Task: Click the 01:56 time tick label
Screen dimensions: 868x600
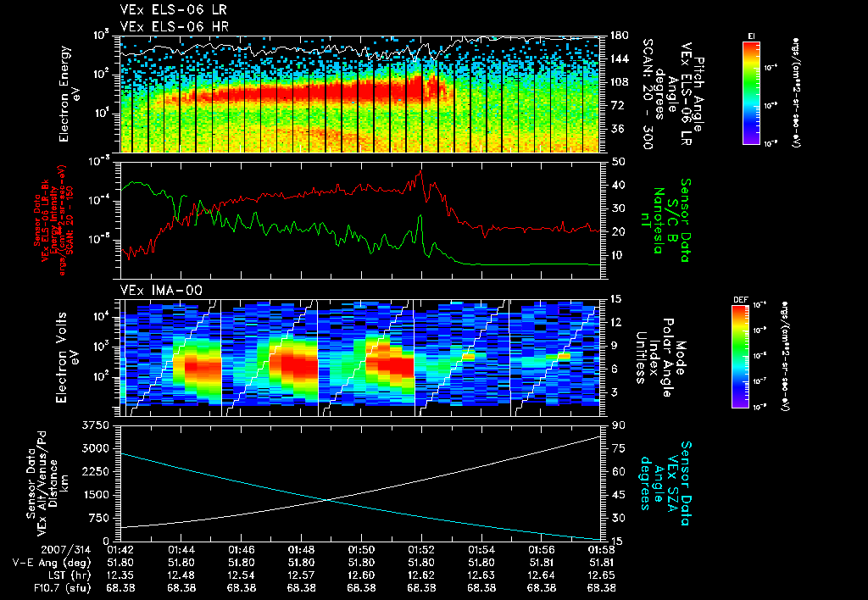Action: pyautogui.click(x=542, y=550)
